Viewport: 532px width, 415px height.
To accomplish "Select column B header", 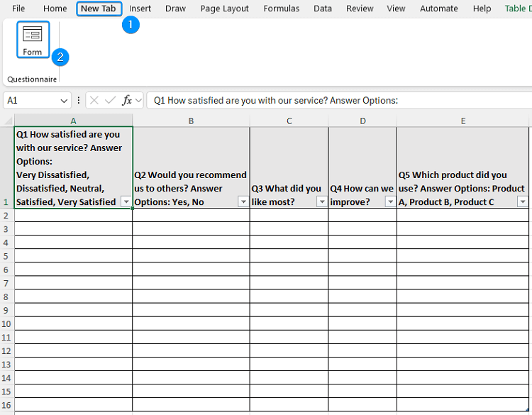I will [191, 121].
